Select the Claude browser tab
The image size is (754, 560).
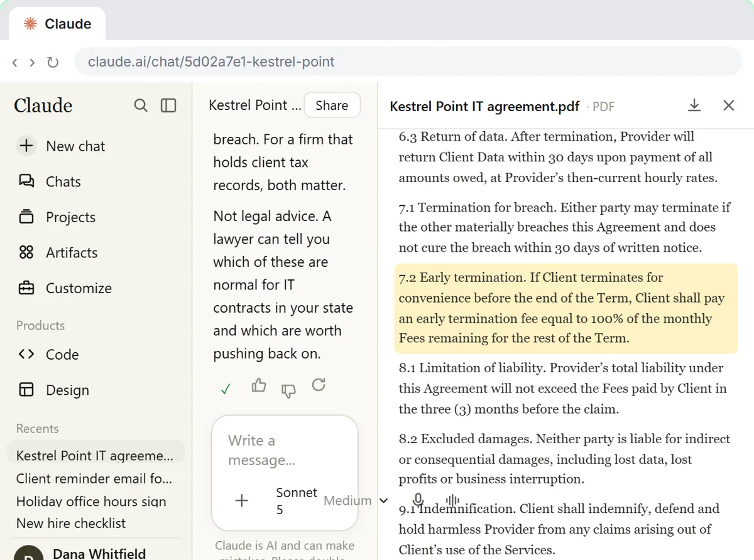tap(57, 24)
